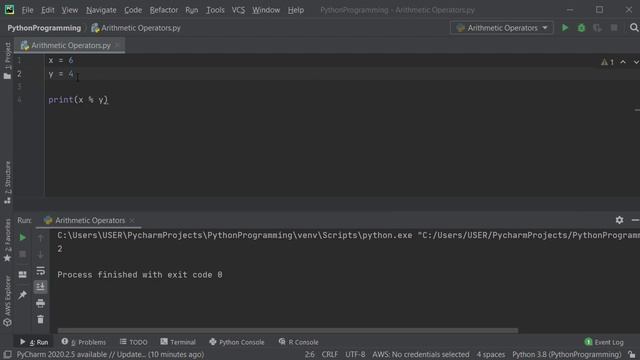Clear all console output trash icon
Image resolution: width=640 pixels, height=360 pixels.
pos(40,319)
